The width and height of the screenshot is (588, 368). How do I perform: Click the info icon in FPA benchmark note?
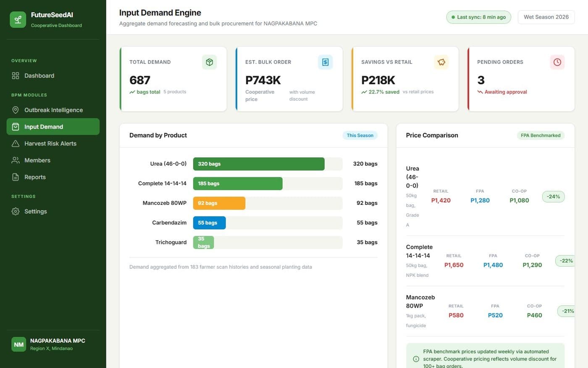tap(416, 359)
